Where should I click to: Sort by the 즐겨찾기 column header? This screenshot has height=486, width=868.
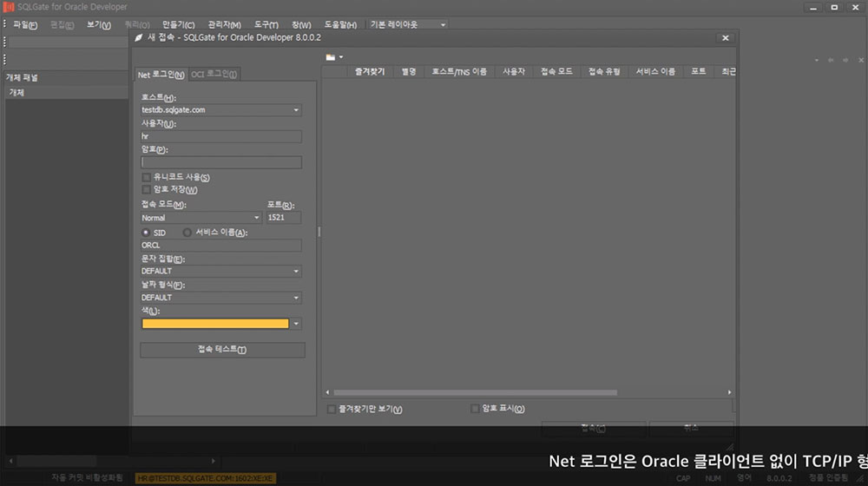click(x=369, y=71)
